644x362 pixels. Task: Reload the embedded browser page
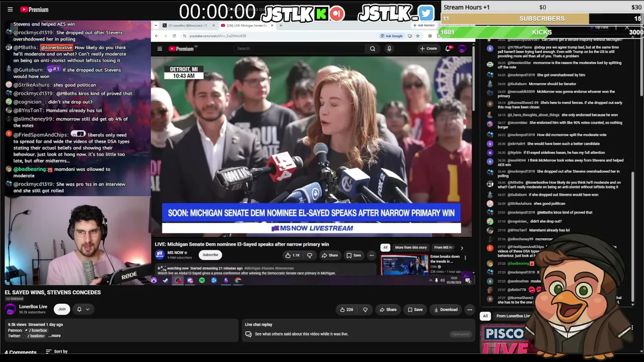coord(174,36)
